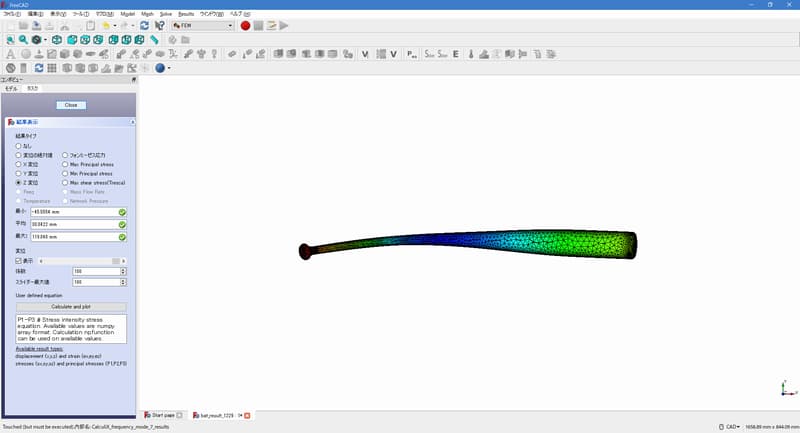Viewport: 800px width, 433px height.
Task: Click the 'P' icon in FEM toolbar
Action: (412, 54)
